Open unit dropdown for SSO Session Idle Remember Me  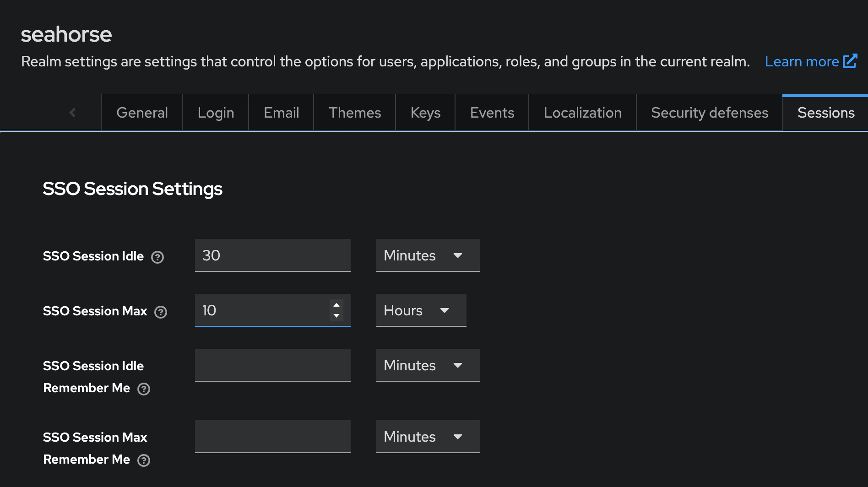(428, 365)
